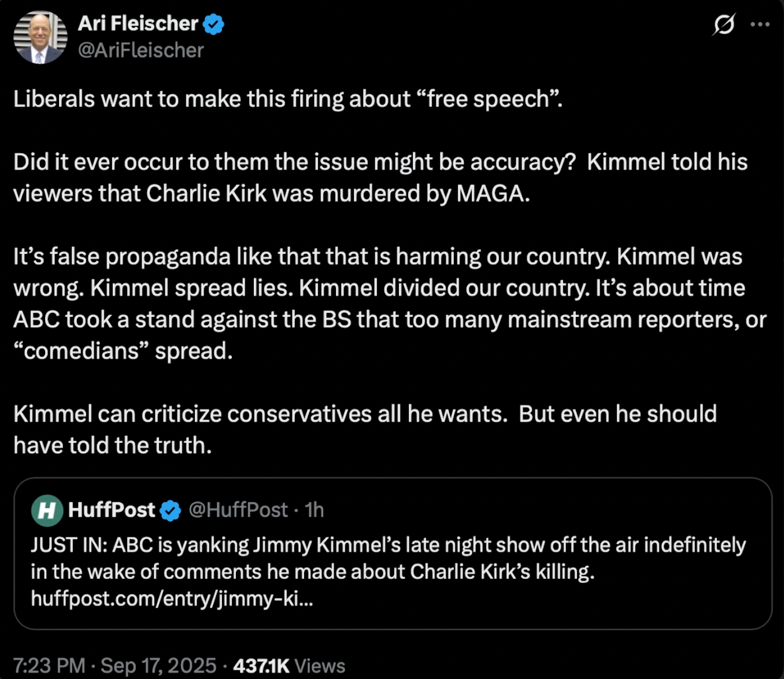
Task: Click the "Kimmel can criticize conservatives" paragraph
Action: point(364,414)
